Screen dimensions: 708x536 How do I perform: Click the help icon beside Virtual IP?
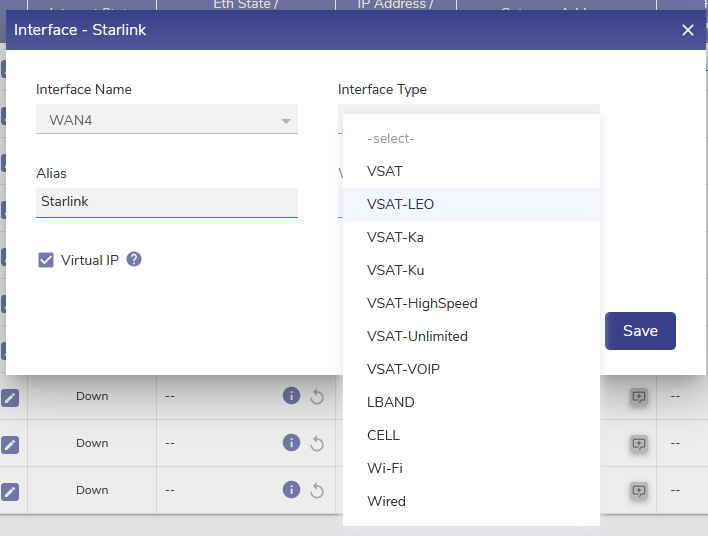coord(134,259)
